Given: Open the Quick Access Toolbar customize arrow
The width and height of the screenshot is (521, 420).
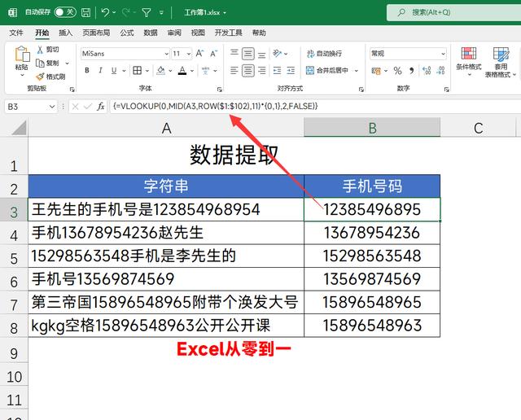Looking at the screenshot, I should click(161, 13).
